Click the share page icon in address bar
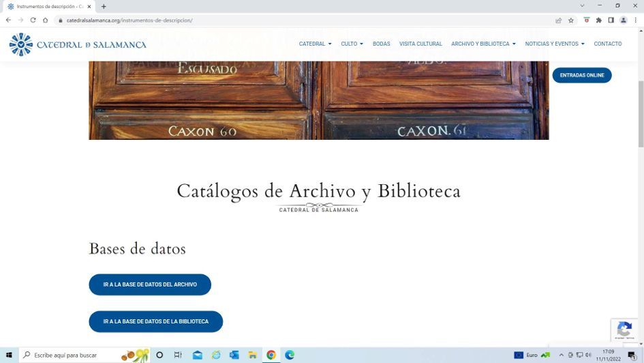Screen dimensions: 644x363 (559, 20)
